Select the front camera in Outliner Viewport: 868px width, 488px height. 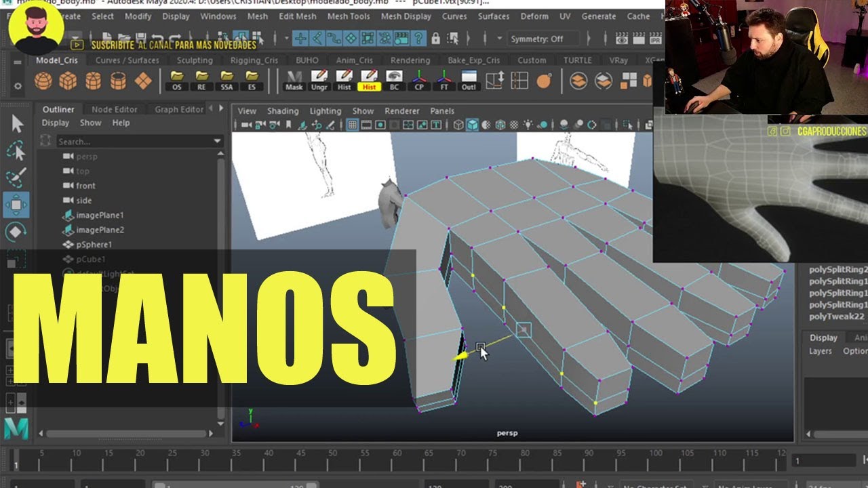point(85,186)
